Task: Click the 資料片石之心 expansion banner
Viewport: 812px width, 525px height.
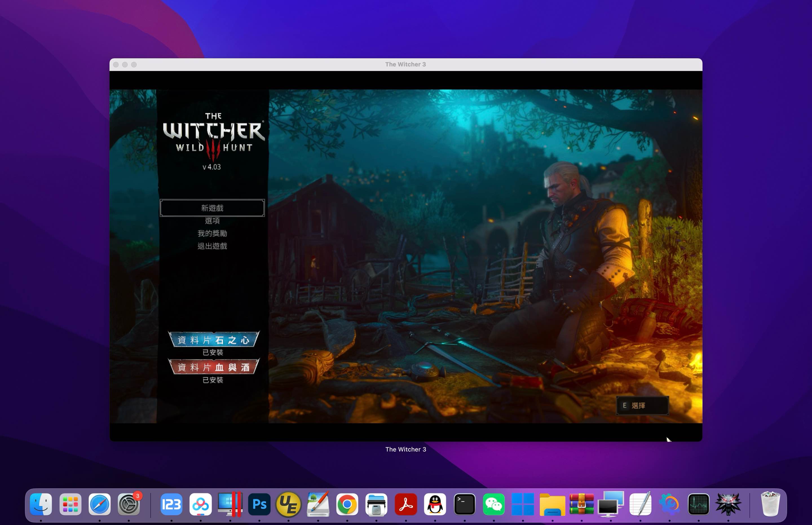Action: point(214,339)
